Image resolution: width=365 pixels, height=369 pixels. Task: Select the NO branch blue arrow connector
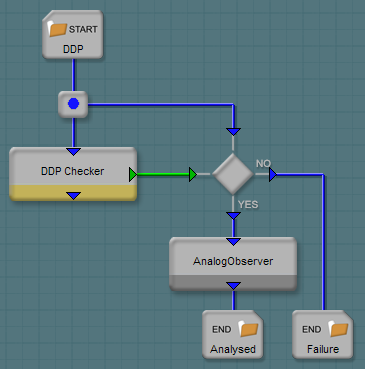[x=273, y=174]
